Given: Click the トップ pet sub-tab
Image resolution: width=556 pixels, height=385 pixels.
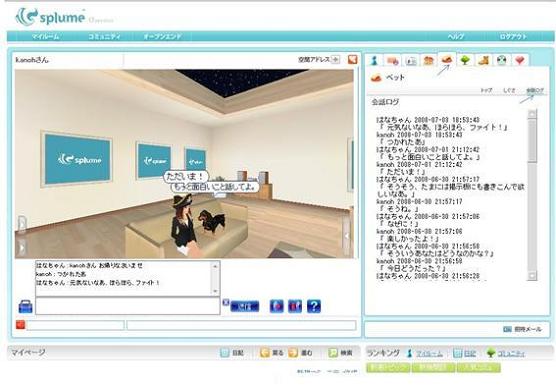Looking at the screenshot, I should point(486,90).
